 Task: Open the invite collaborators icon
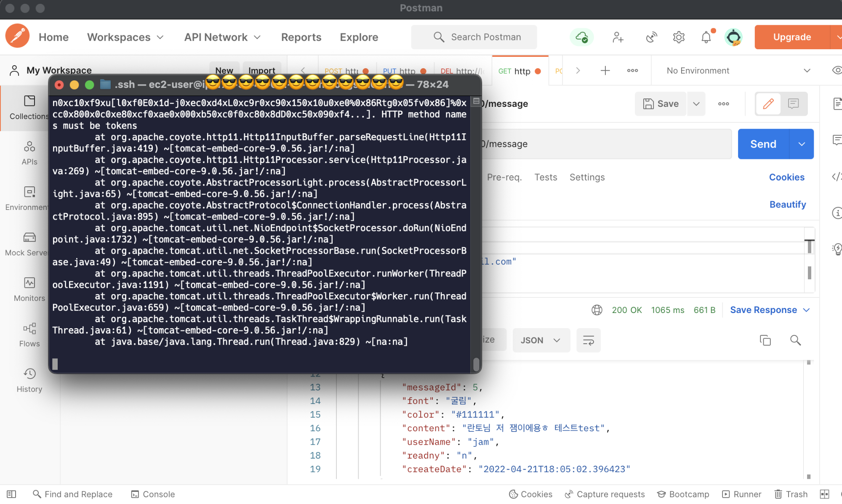click(x=618, y=37)
